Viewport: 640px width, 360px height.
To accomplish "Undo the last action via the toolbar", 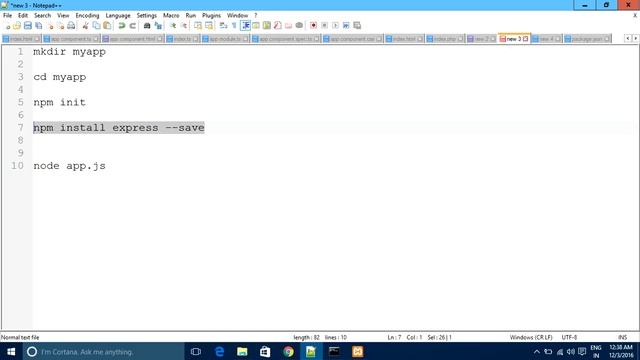I will 122,26.
